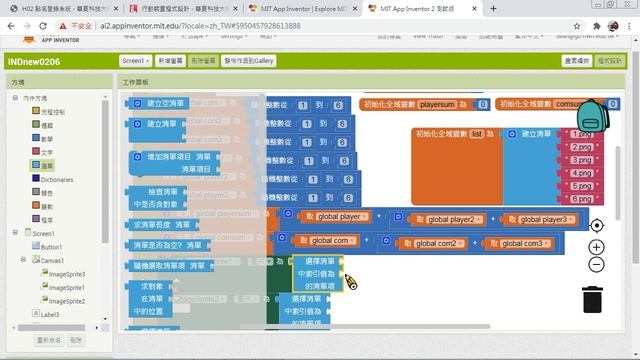The width and height of the screenshot is (640, 360).
Task: Edit the list variable name field
Action: tap(477, 134)
